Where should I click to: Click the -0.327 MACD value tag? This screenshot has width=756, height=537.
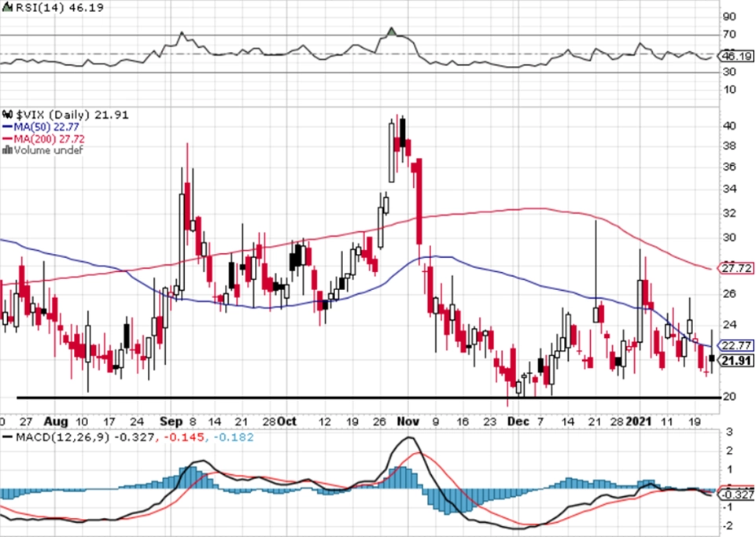(736, 495)
